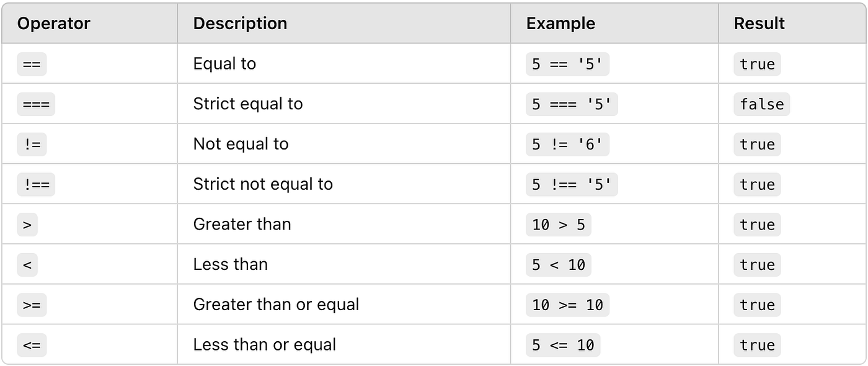The image size is (868, 366).
Task: Click the false result value
Action: tap(762, 104)
